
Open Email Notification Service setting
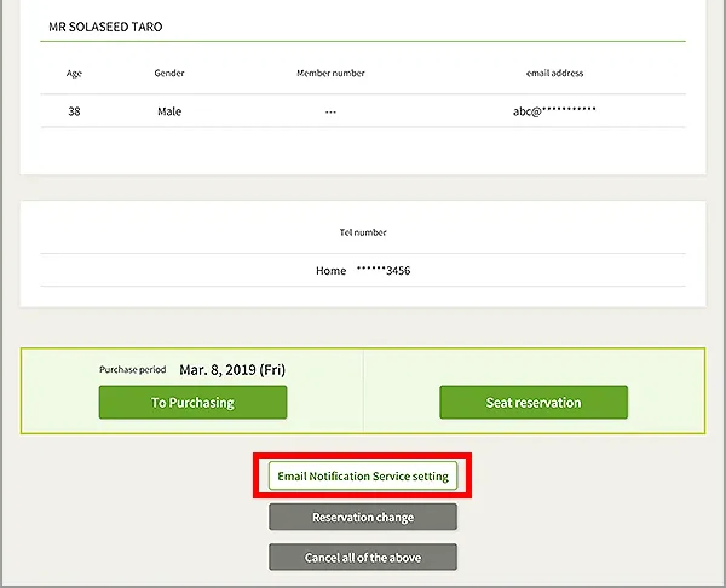[x=362, y=477]
